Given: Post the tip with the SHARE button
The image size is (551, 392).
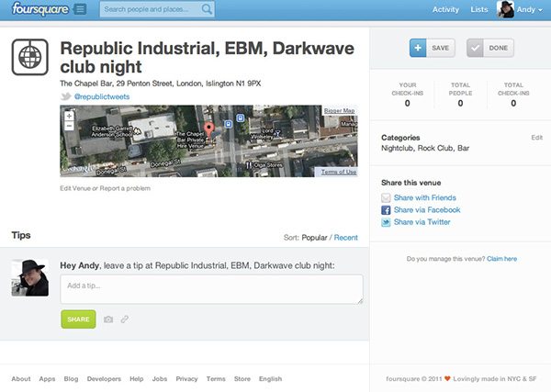Looking at the screenshot, I should [78, 319].
